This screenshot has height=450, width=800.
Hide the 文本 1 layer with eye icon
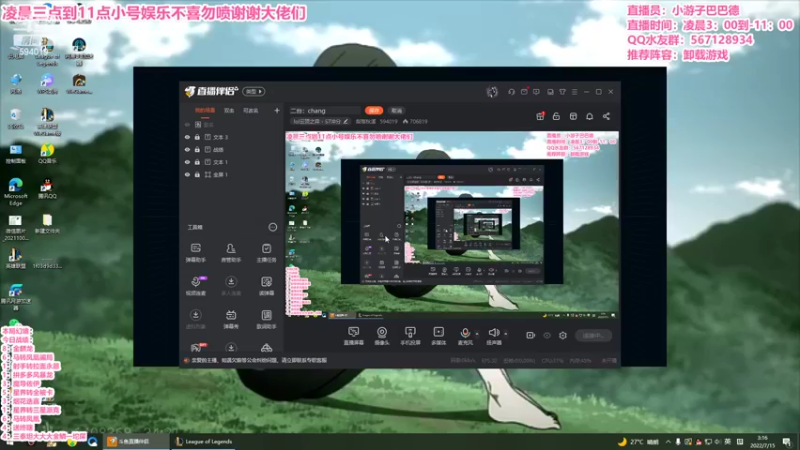(187, 162)
